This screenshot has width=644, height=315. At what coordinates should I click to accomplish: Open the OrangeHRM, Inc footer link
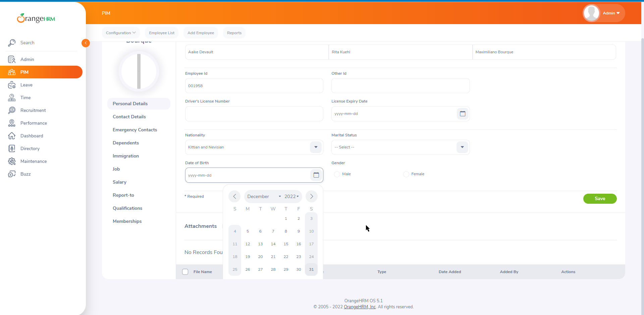click(x=360, y=307)
